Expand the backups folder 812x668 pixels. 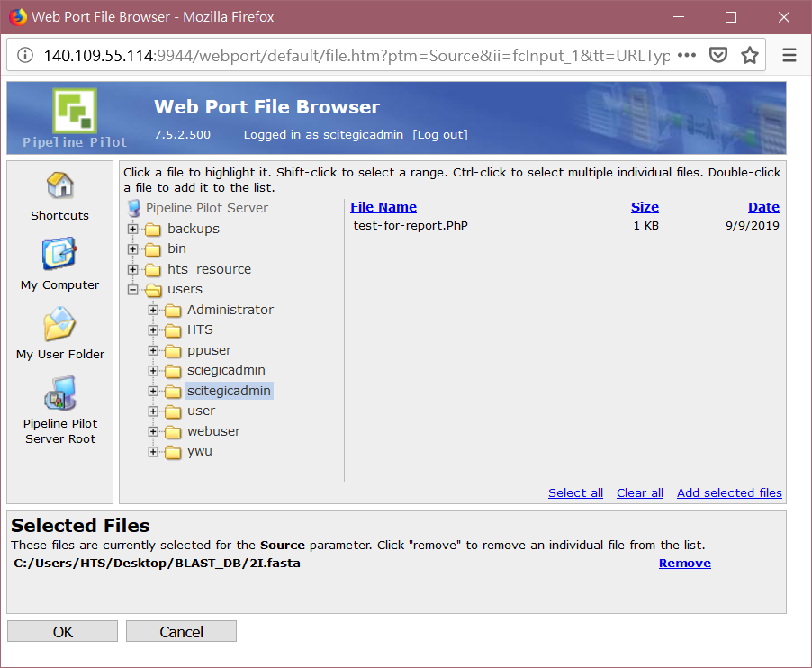[x=133, y=229]
